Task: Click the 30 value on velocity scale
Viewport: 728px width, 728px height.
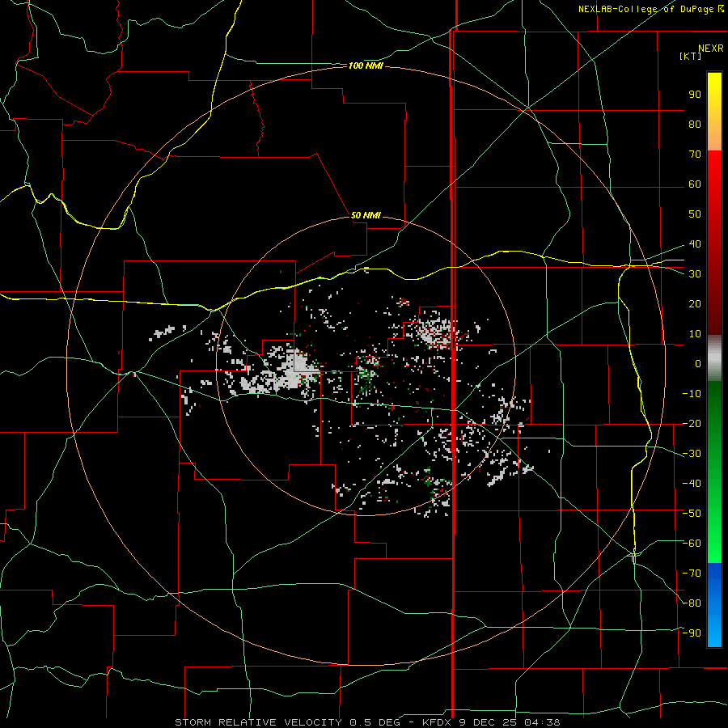Action: click(695, 274)
